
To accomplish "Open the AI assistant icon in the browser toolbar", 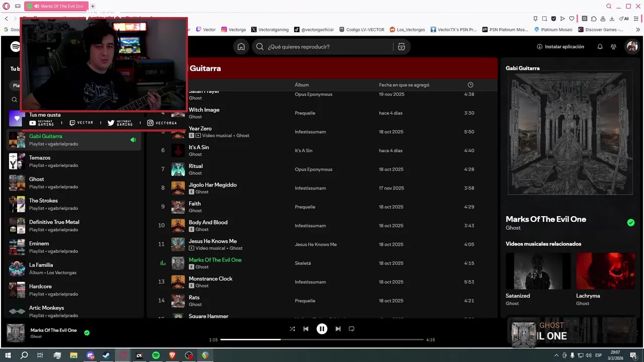I will (x=624, y=19).
